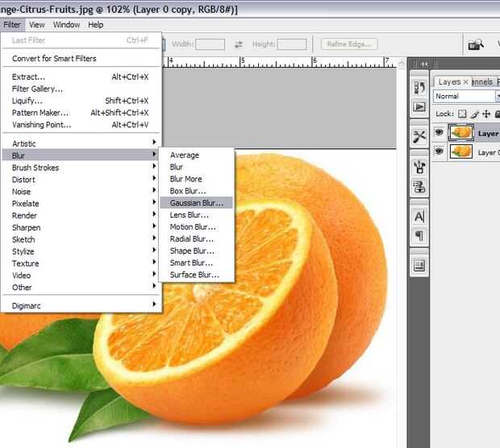Expand the Sketch submenu arrow

[x=154, y=238]
